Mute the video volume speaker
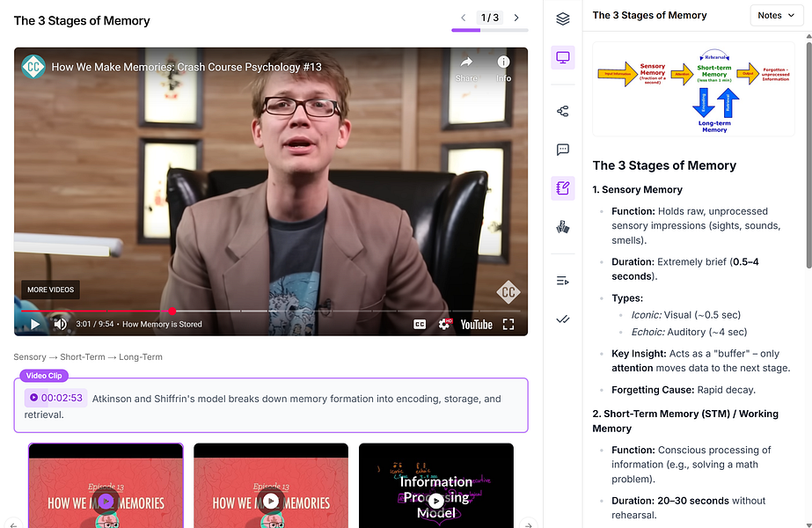Screen dimensions: 812x528 tap(60, 325)
